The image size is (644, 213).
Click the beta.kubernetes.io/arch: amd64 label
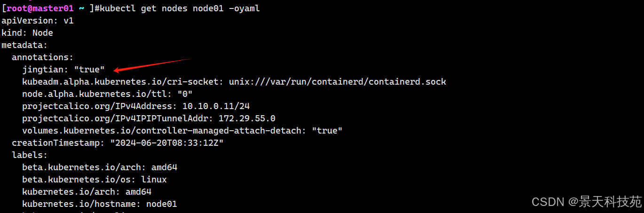[100, 167]
